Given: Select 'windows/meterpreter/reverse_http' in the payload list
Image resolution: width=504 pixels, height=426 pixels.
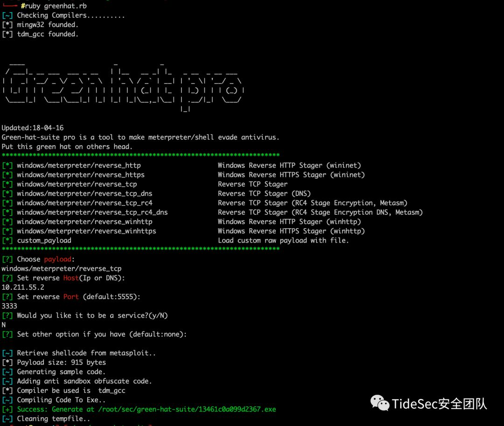Looking at the screenshot, I should coord(79,165).
